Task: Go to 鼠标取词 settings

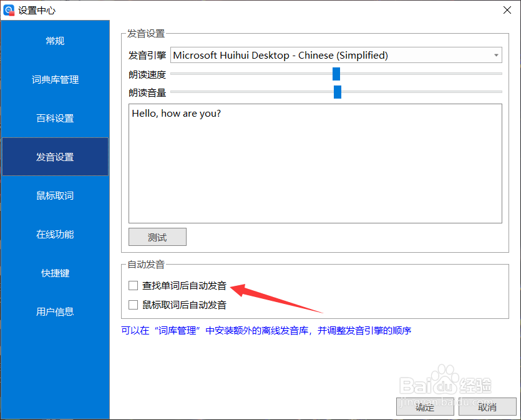Action: point(55,195)
